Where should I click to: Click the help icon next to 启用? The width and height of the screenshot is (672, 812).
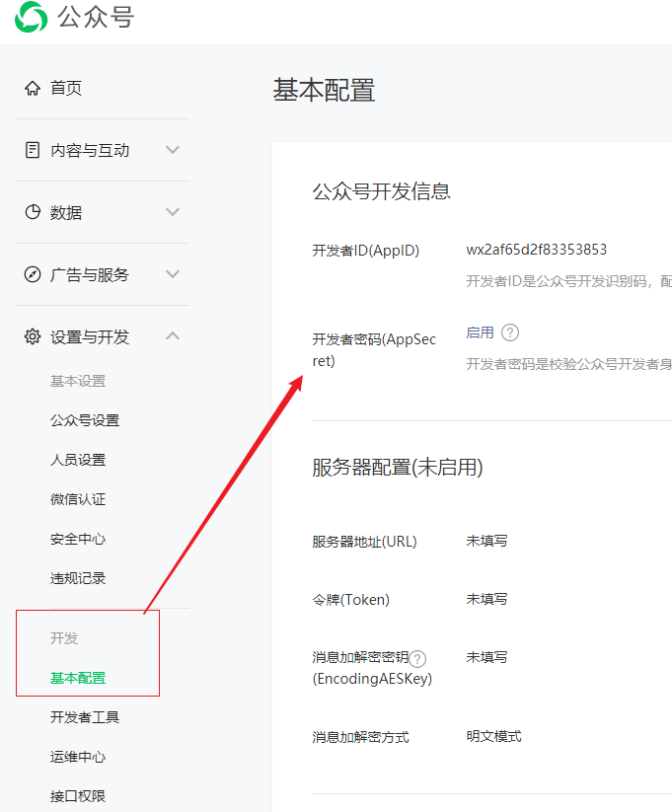click(510, 332)
